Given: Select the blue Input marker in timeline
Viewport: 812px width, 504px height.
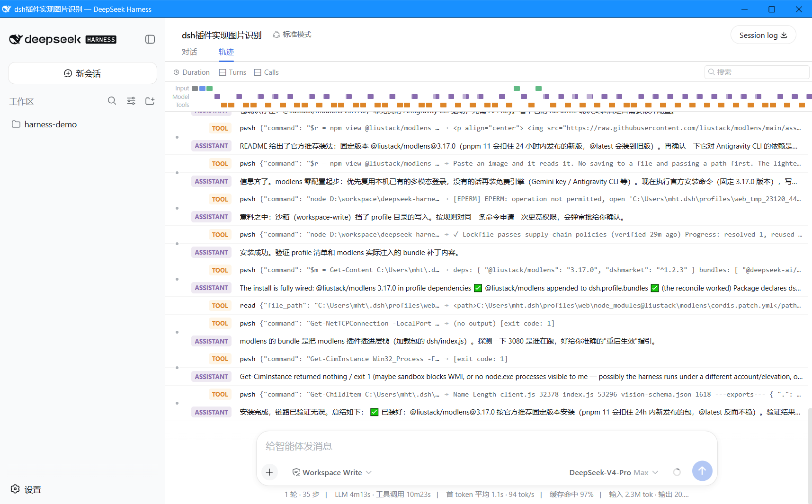Looking at the screenshot, I should pyautogui.click(x=202, y=88).
